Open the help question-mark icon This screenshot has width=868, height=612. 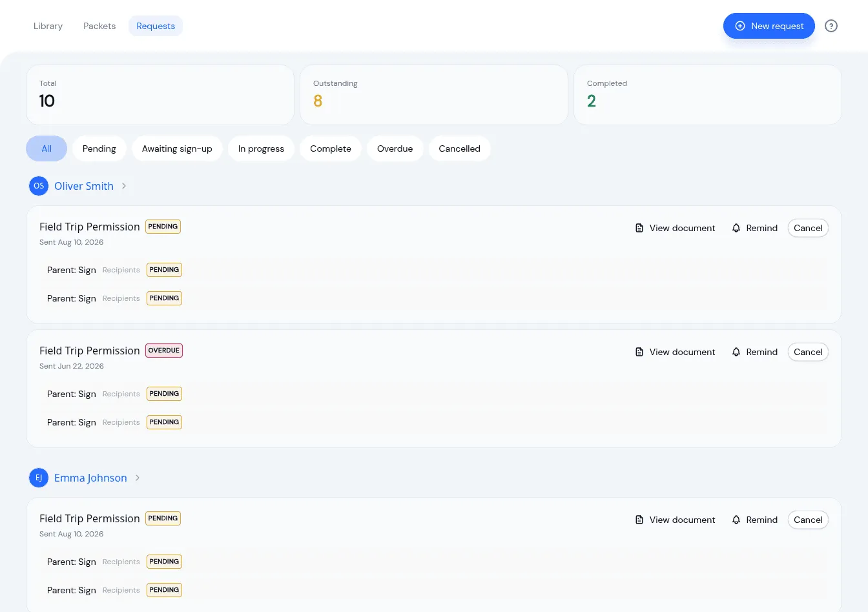click(831, 26)
